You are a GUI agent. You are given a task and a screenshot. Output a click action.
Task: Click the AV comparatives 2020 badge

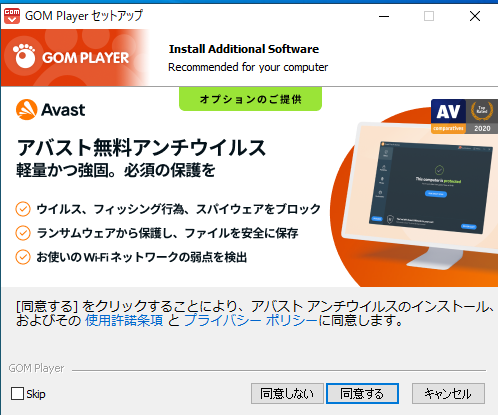coord(464,116)
